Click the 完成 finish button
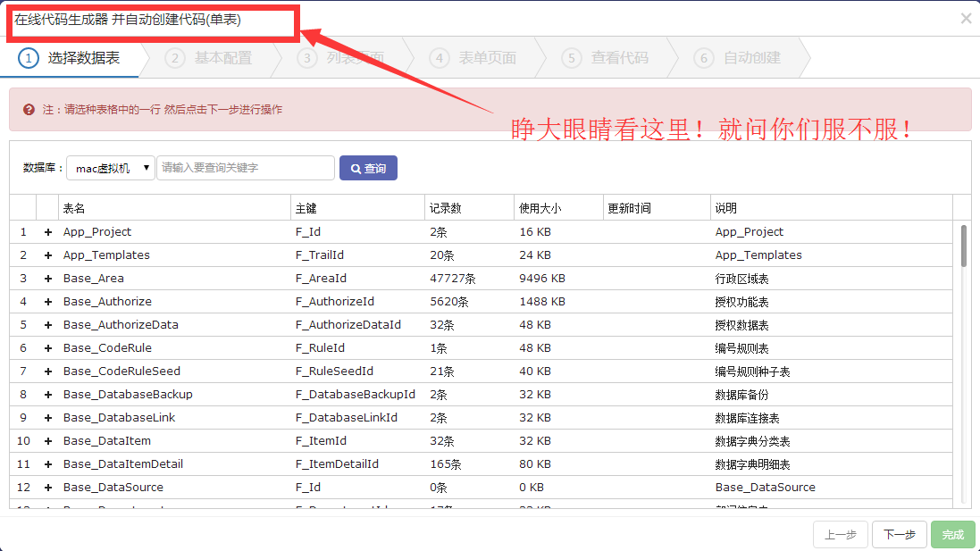Viewport: 980px width, 551px height. tap(952, 534)
